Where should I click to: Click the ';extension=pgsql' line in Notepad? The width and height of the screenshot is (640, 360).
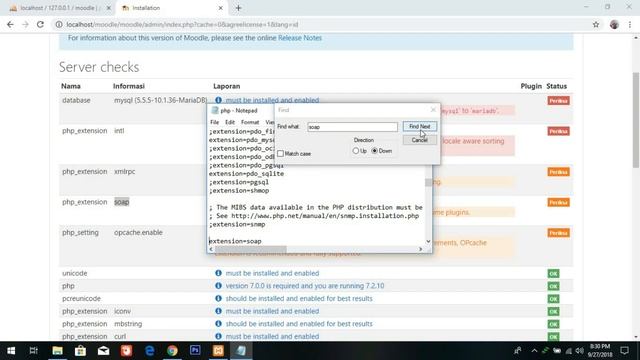tap(239, 182)
